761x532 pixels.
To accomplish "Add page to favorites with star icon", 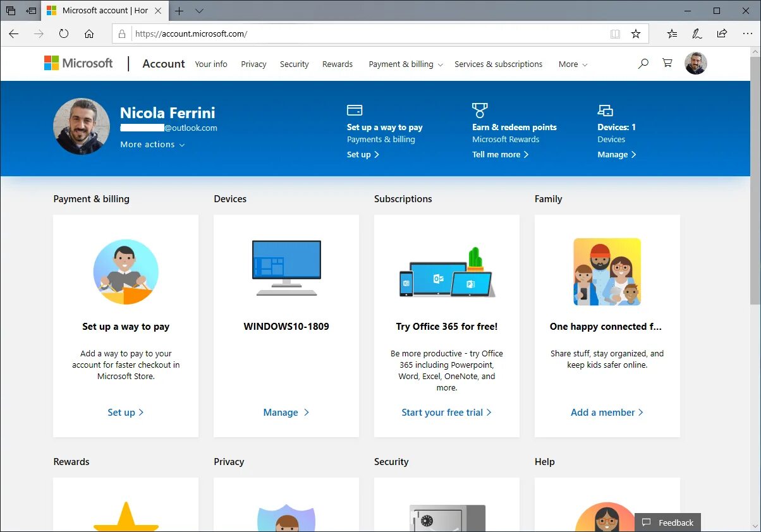I will pyautogui.click(x=636, y=34).
